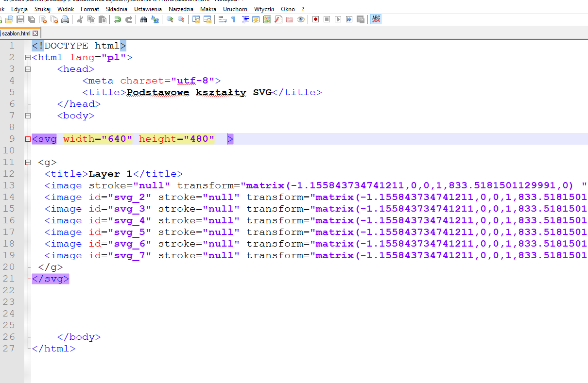Viewport: 588px width, 383px height.
Task: Click the closing </svg> tag
Action: [51, 279]
